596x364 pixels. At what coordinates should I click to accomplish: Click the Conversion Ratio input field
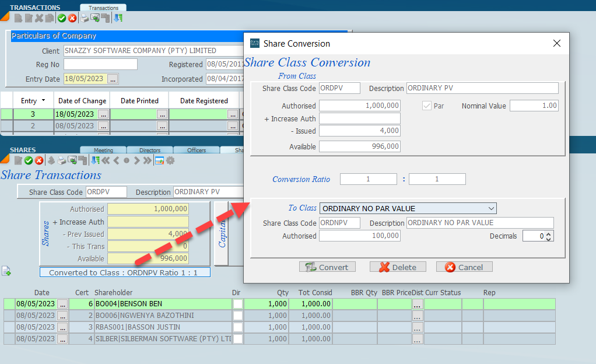pyautogui.click(x=368, y=179)
